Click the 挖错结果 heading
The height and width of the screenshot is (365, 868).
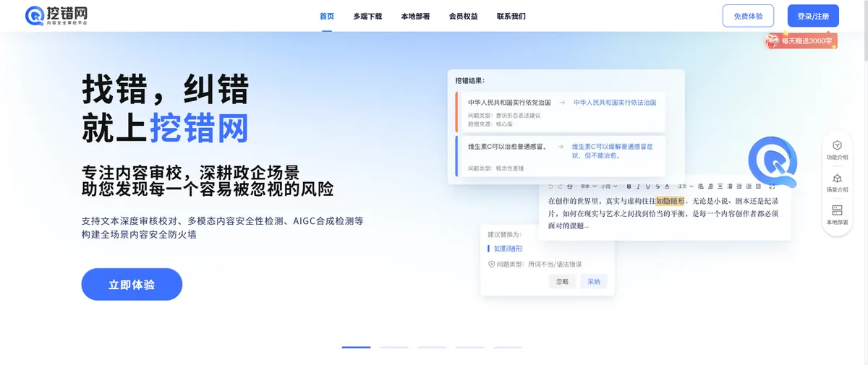point(469,81)
